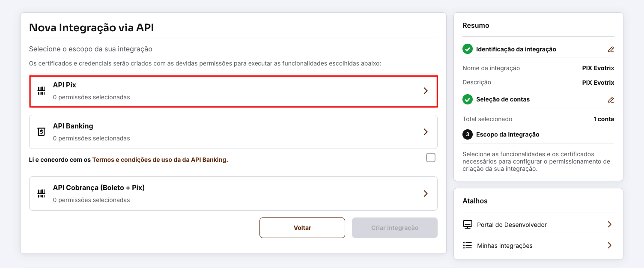Screen dimensions: 644x268
Task: Click the step 3 badge icon
Action: tap(468, 134)
